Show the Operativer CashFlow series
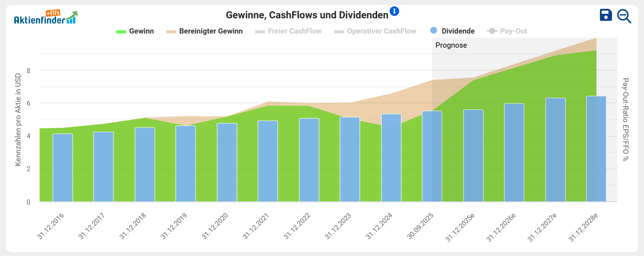Image resolution: width=644 pixels, height=256 pixels. (381, 31)
